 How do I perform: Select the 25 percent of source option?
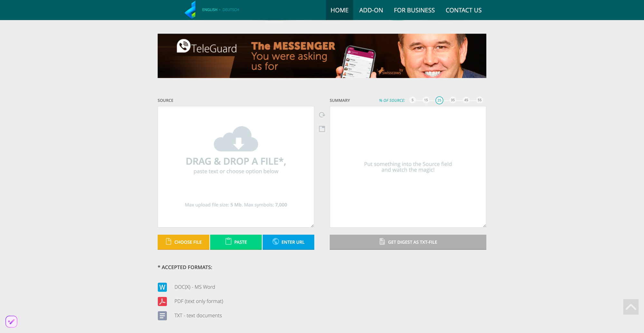click(x=439, y=100)
